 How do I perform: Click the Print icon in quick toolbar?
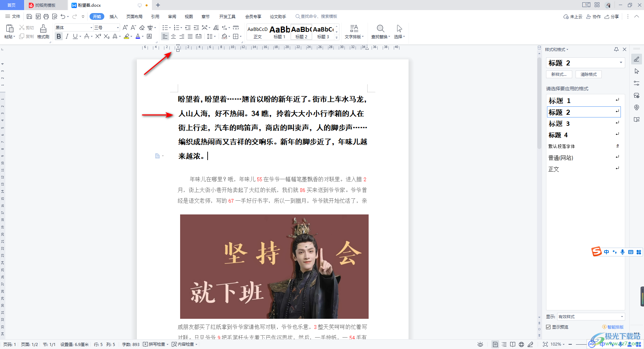click(x=46, y=16)
